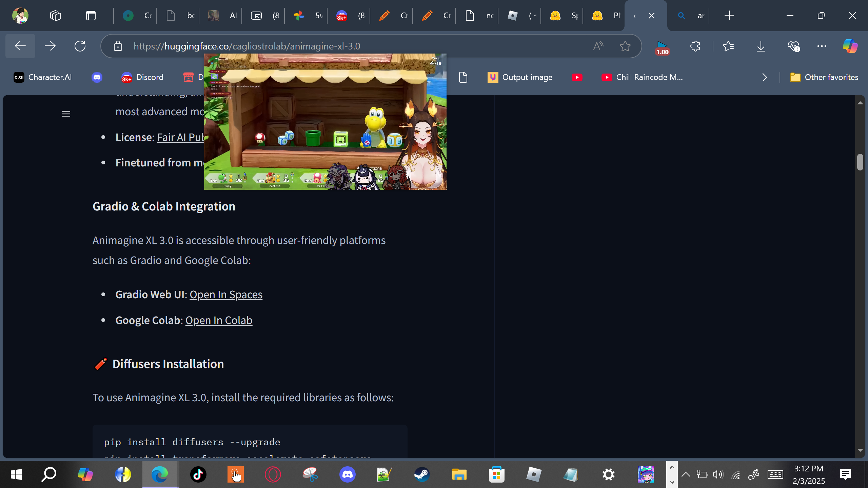The width and height of the screenshot is (868, 488).
Task: Click the page scrollbar down arrow
Action: [x=860, y=450]
